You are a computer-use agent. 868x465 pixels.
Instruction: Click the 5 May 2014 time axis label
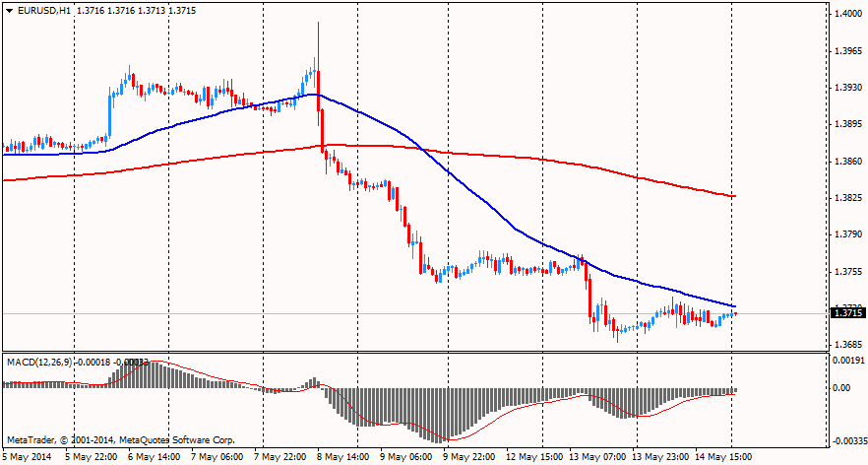click(25, 457)
